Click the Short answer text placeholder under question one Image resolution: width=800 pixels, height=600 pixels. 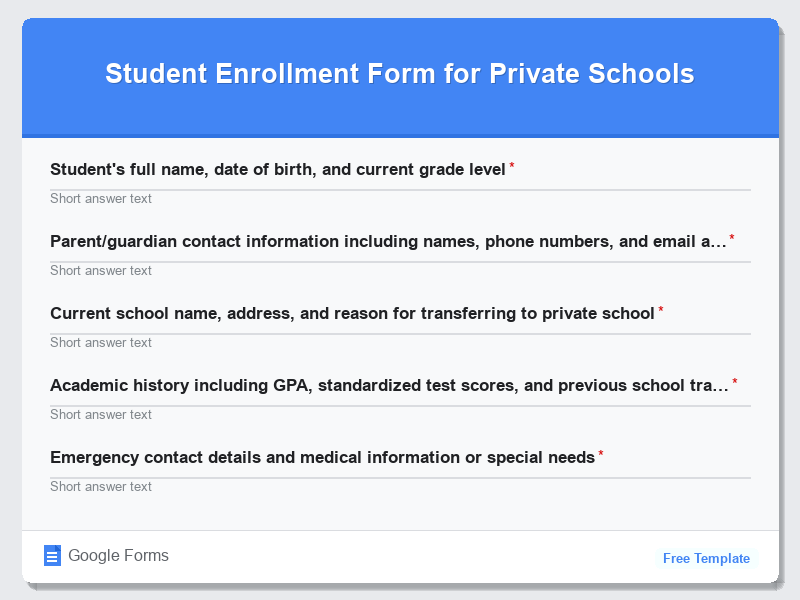point(101,199)
